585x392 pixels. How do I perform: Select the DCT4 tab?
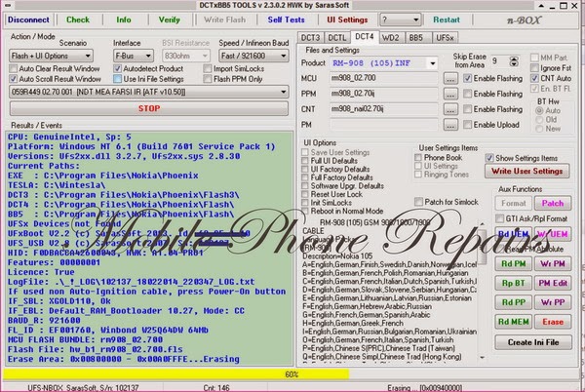(x=364, y=37)
